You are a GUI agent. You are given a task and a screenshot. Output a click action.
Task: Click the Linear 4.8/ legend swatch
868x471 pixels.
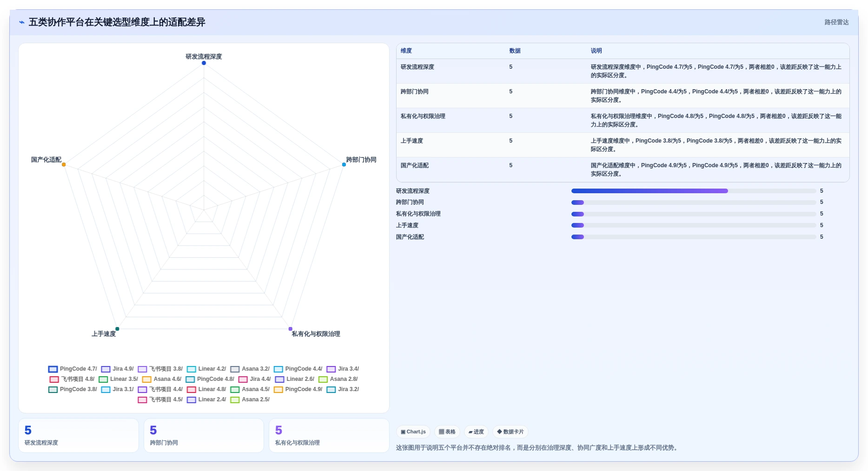coord(191,390)
